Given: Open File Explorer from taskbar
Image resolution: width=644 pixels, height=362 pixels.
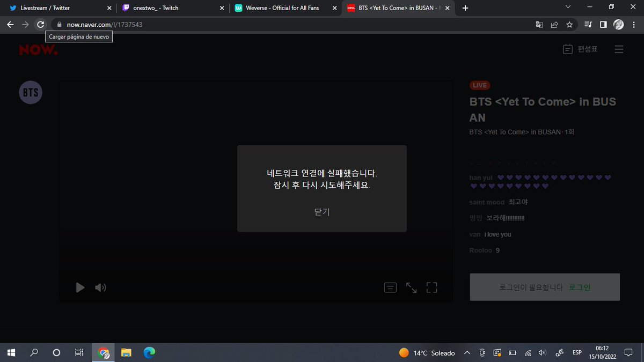Looking at the screenshot, I should pyautogui.click(x=126, y=352).
